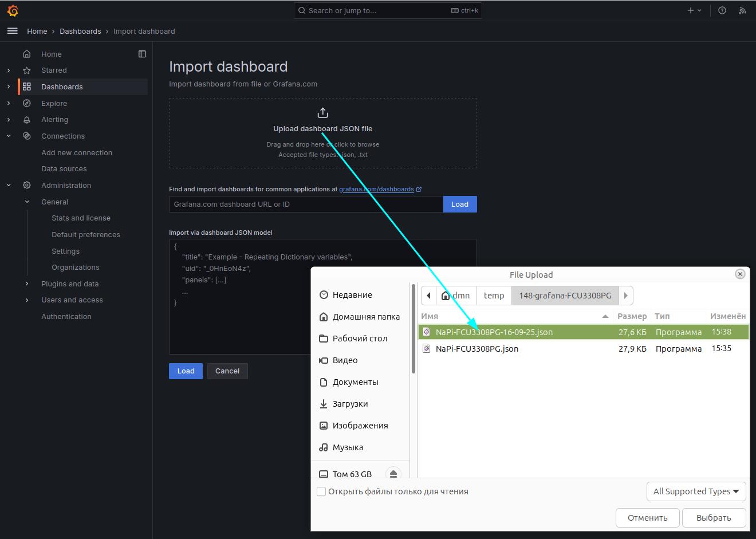Click Load button beside Cancel

[x=186, y=371]
